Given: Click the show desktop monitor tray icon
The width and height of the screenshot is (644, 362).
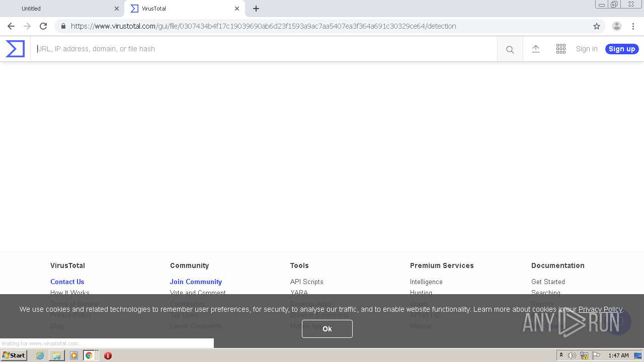Looking at the screenshot, I should 638,355.
